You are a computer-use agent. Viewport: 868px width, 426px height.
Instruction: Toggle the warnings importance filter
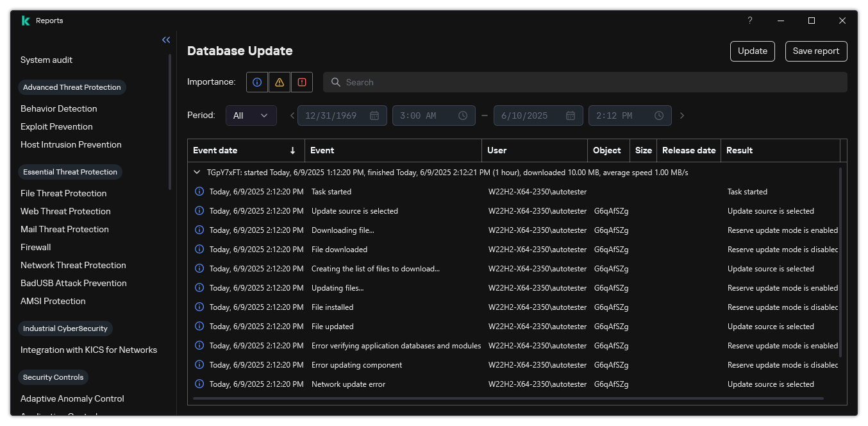tap(279, 82)
